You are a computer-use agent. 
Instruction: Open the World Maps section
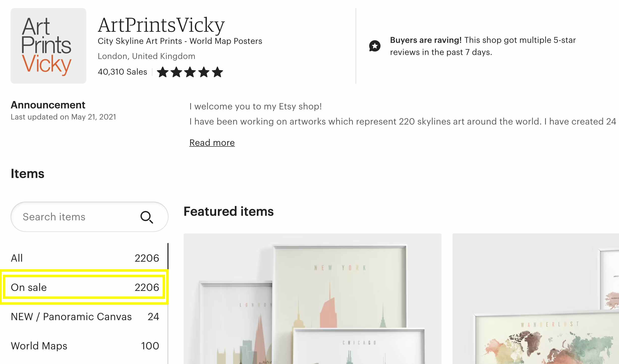[x=85, y=346]
